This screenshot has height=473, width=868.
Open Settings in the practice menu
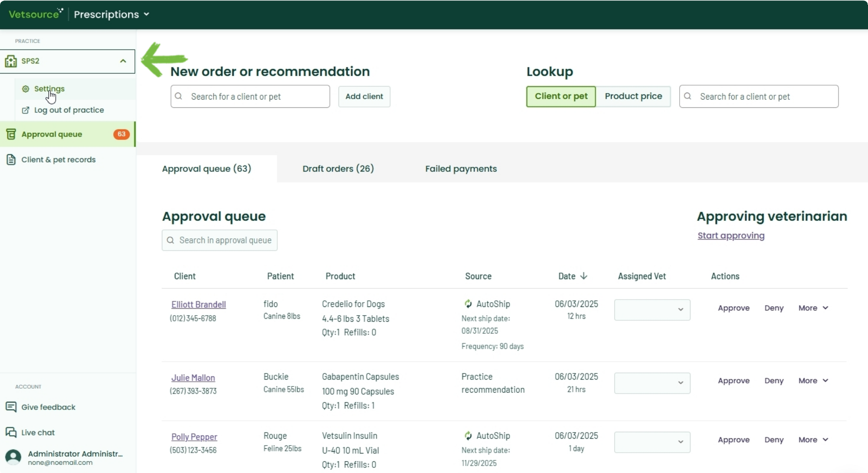pos(49,89)
